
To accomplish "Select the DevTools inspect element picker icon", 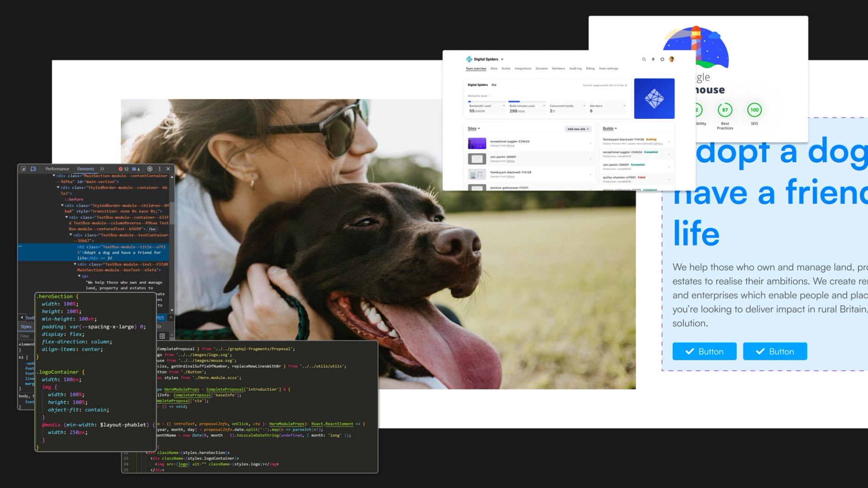I will pyautogui.click(x=24, y=169).
